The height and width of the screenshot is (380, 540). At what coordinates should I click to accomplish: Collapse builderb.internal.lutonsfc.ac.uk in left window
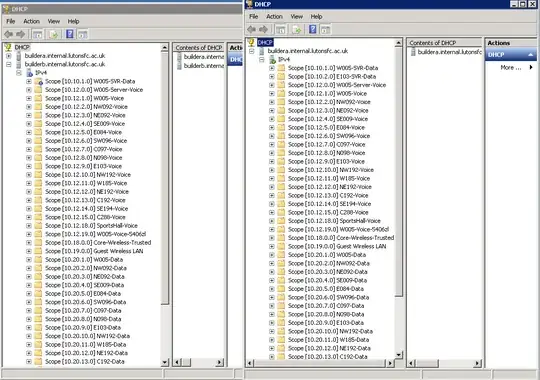coord(9,64)
